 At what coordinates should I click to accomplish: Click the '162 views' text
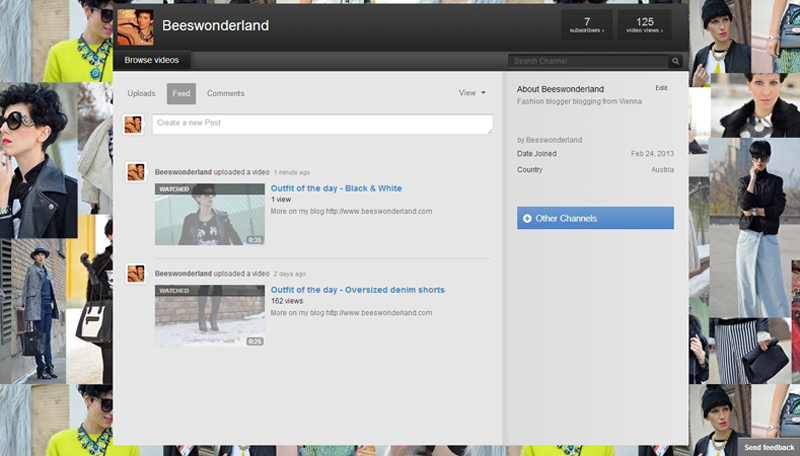pos(287,301)
